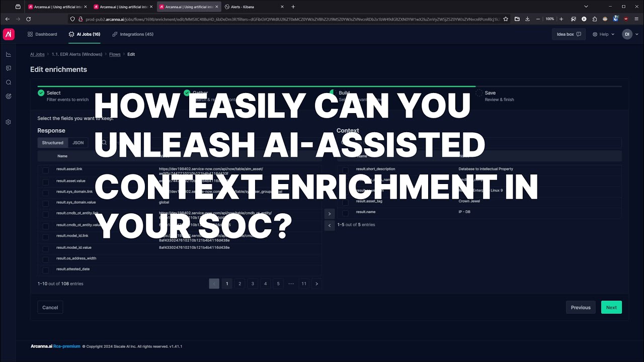Click the Arcanna.ai logo icon
This screenshot has height=362, width=644.
9,34
